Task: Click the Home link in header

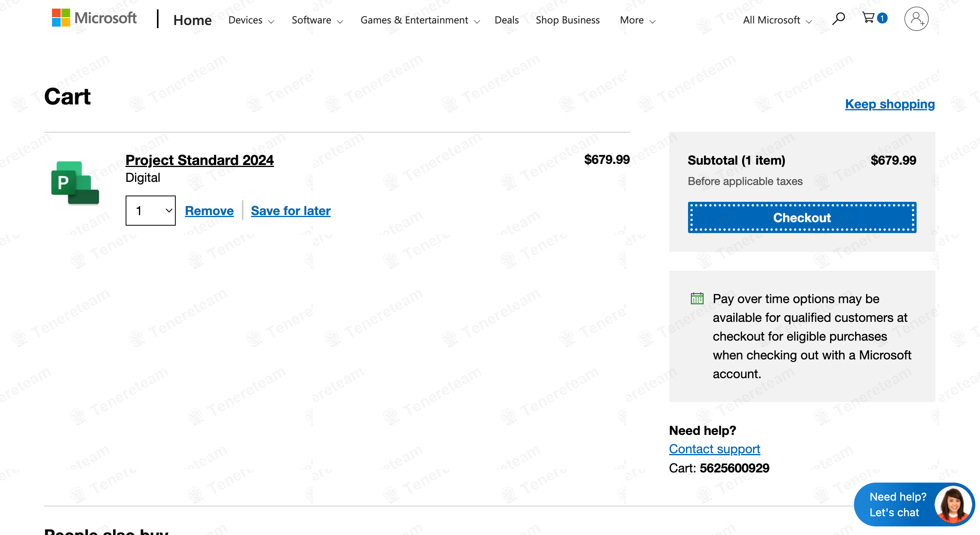Action: pos(192,20)
